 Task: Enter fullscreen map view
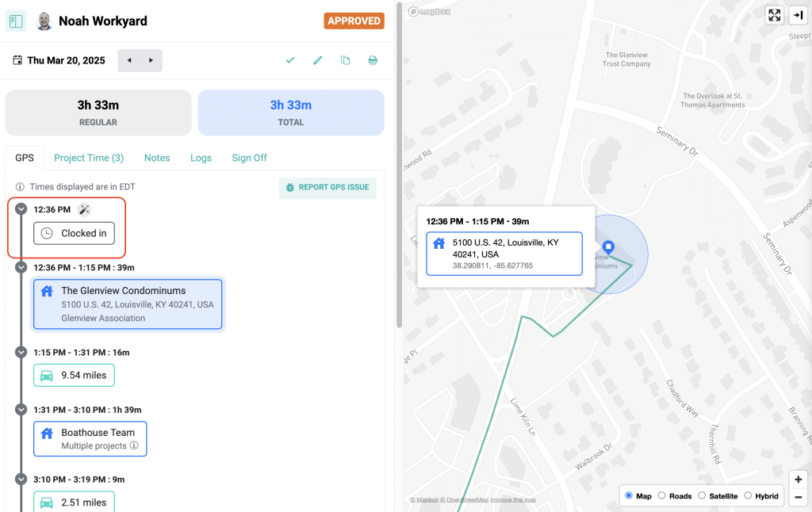774,16
